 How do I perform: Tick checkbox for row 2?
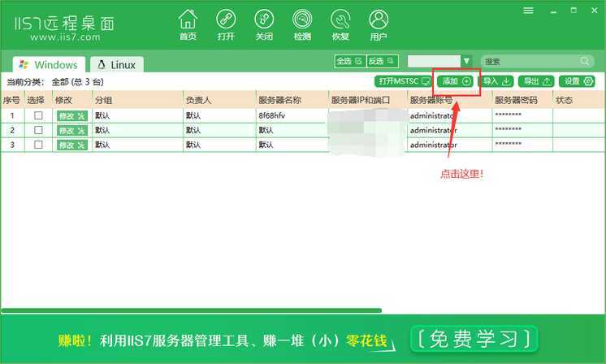pyautogui.click(x=38, y=130)
